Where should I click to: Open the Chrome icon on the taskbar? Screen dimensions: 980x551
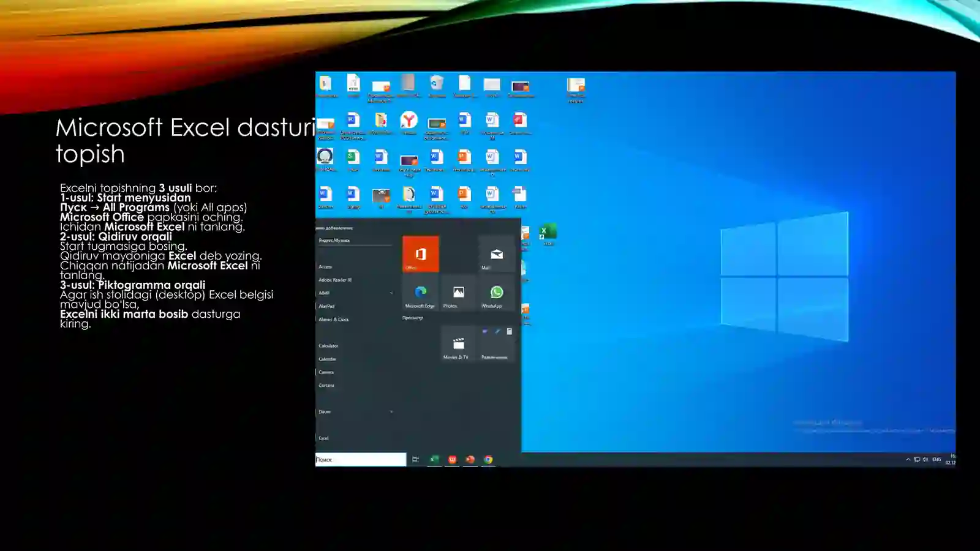pos(488,459)
